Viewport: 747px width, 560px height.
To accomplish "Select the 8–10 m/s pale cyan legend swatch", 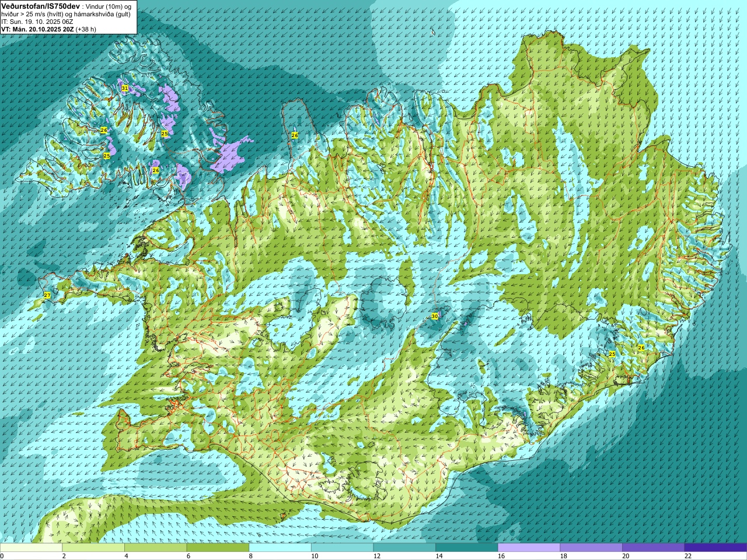I will [x=280, y=548].
